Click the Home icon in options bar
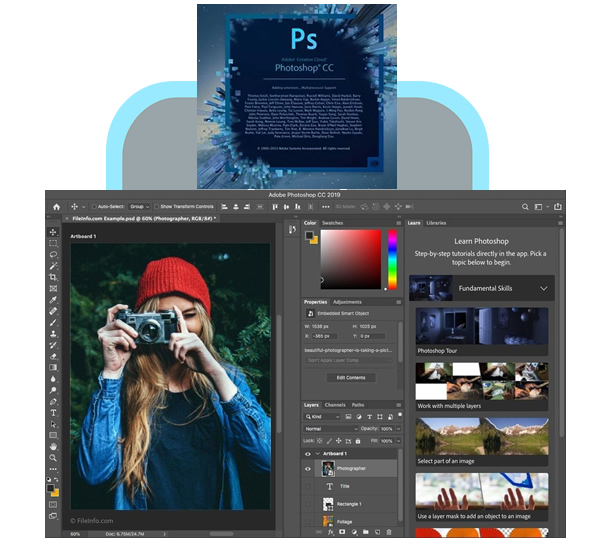Viewport: 600px width, 546px height. [x=57, y=206]
